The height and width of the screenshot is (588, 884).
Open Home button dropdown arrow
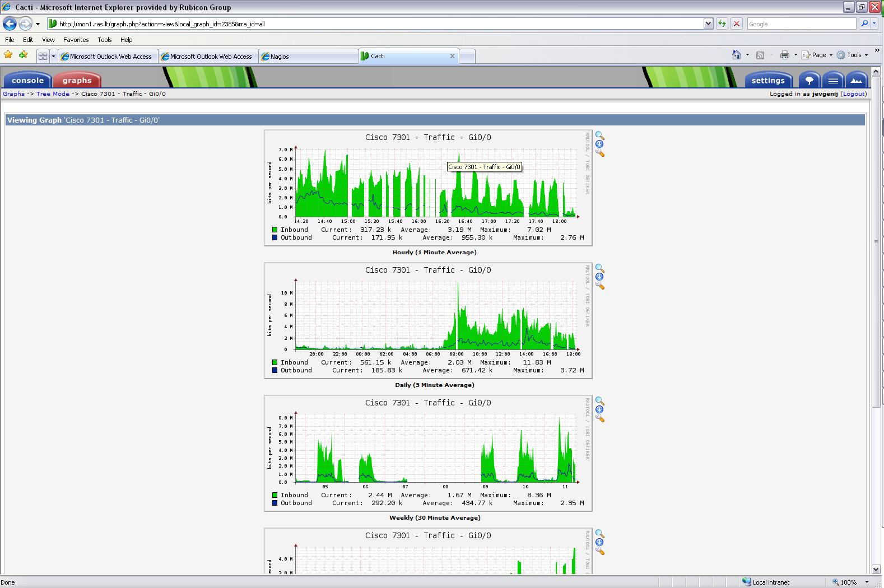tap(747, 55)
